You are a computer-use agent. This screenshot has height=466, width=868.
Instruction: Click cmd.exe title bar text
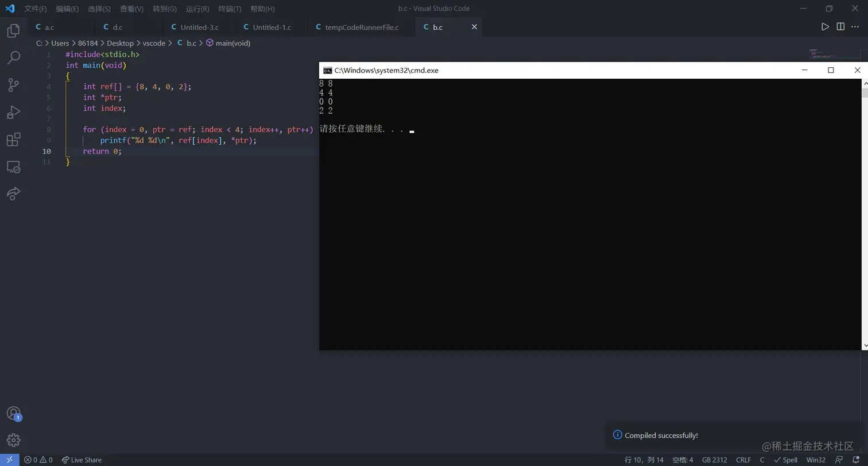(386, 70)
